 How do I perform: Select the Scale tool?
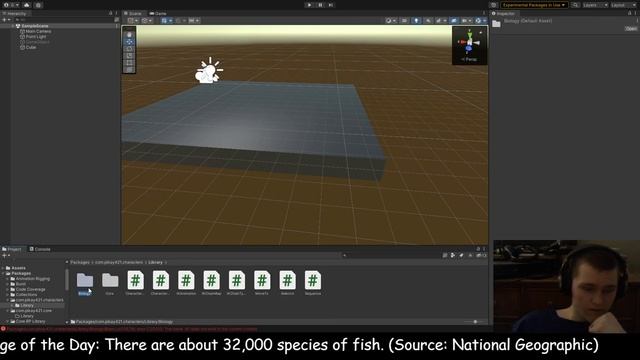pyautogui.click(x=129, y=56)
